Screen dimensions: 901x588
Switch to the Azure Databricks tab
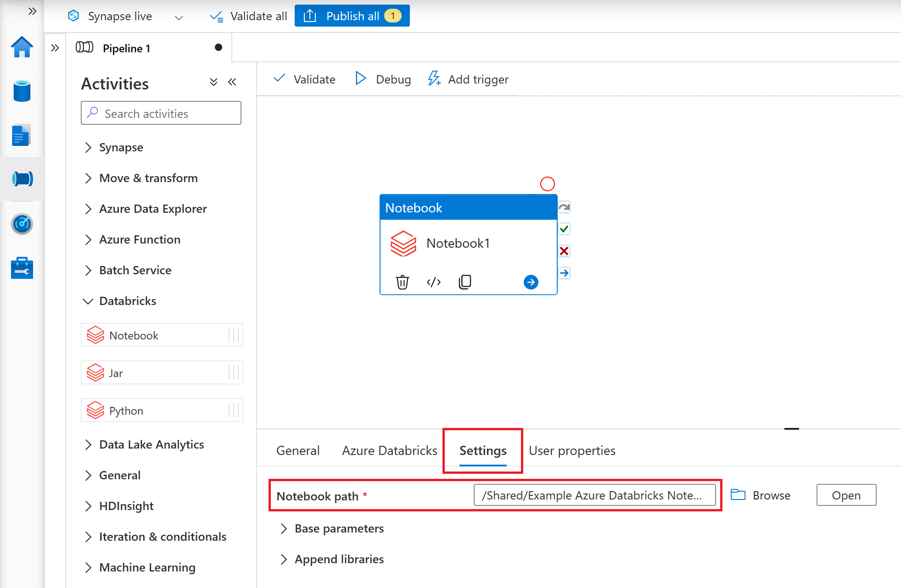[x=389, y=450]
